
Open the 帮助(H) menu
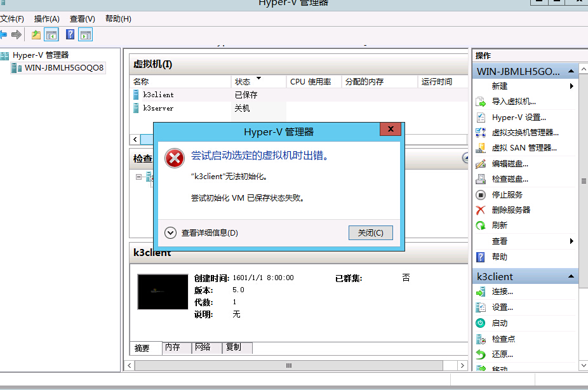point(118,19)
